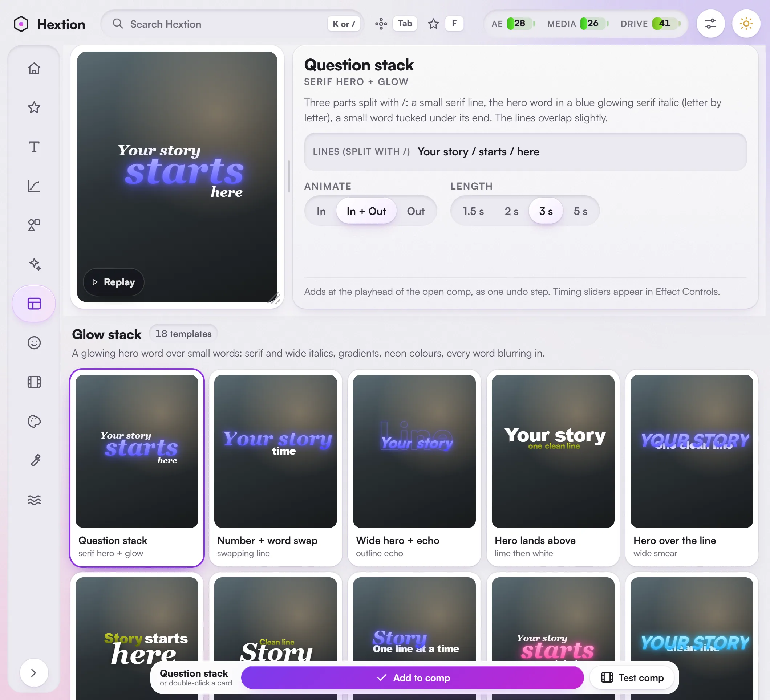The width and height of the screenshot is (770, 700).
Task: Click the preview resize grip corner
Action: (274, 298)
